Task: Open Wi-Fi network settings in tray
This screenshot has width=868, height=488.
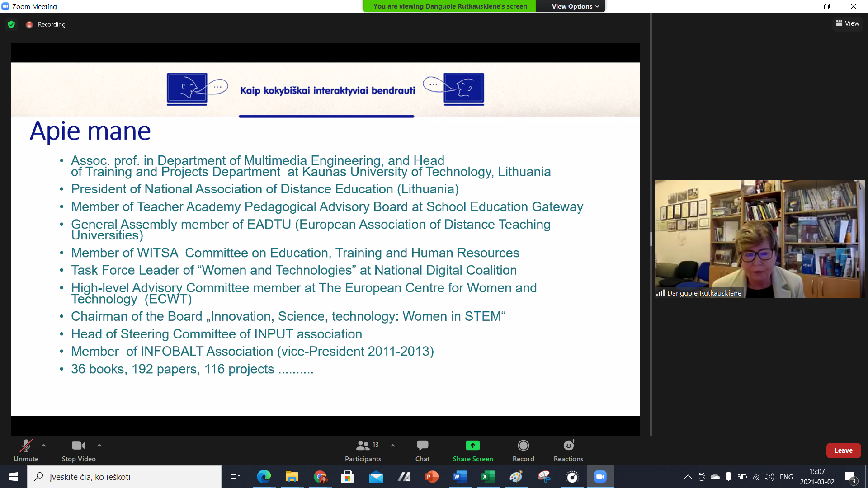Action: [756, 477]
